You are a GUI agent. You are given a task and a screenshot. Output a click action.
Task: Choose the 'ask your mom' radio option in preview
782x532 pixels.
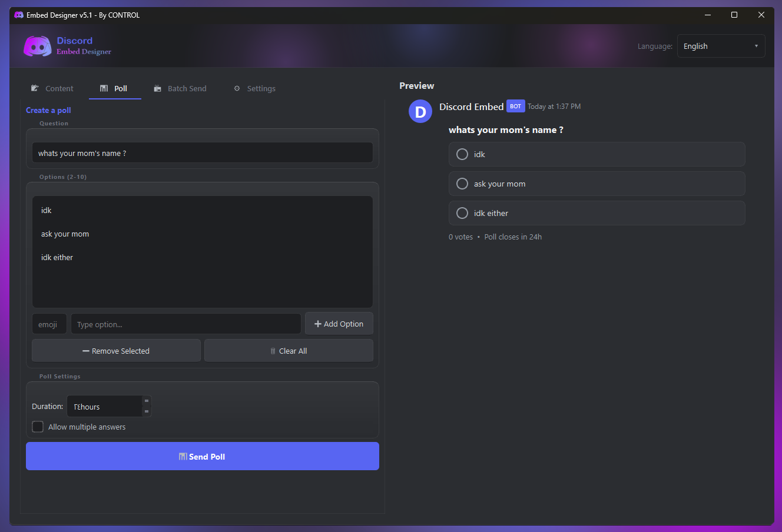(462, 184)
